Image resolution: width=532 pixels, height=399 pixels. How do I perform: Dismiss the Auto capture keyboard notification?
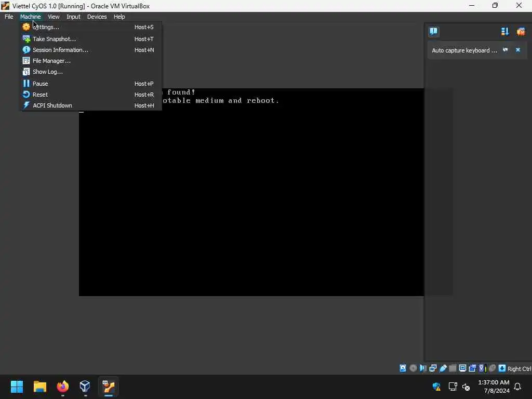pyautogui.click(x=518, y=50)
